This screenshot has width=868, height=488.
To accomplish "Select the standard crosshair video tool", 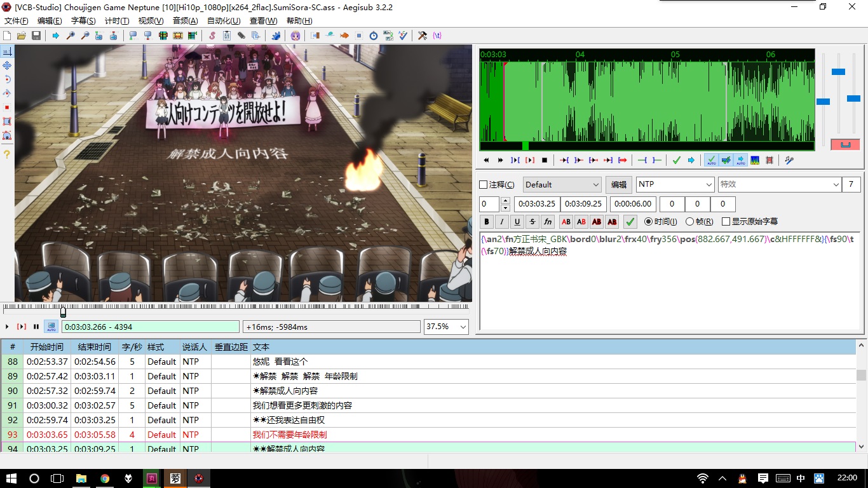I will 7,51.
